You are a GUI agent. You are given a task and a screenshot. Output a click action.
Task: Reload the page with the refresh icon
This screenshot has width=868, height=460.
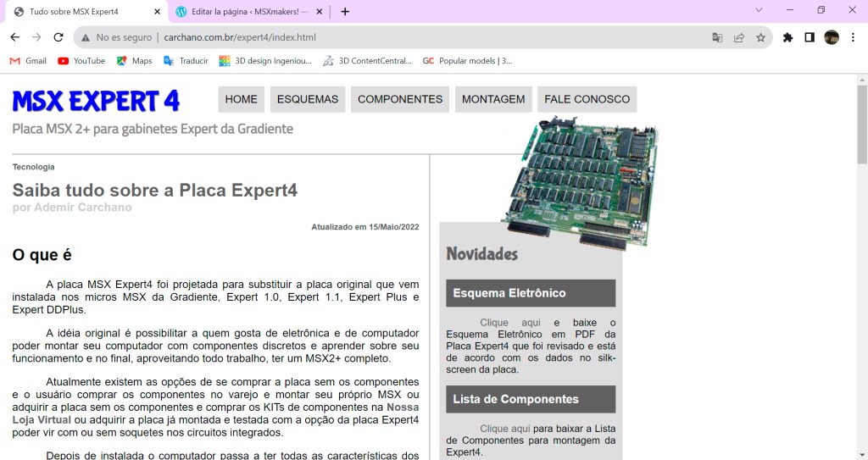58,37
